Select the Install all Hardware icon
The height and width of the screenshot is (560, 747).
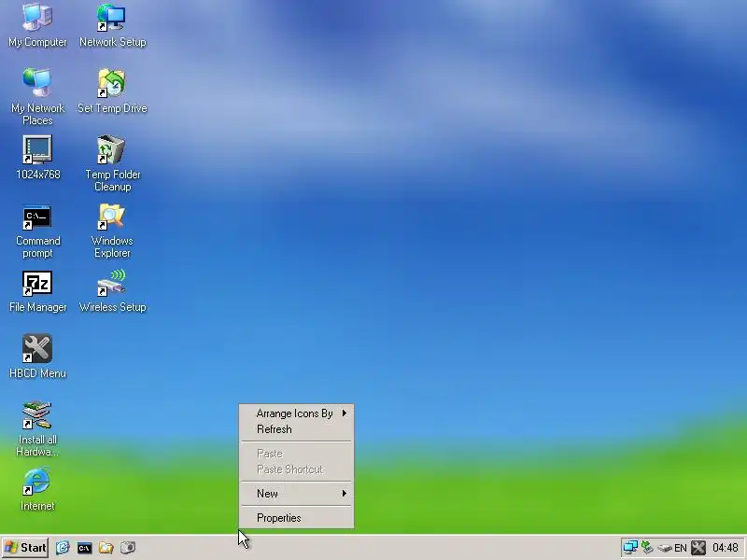click(x=37, y=428)
